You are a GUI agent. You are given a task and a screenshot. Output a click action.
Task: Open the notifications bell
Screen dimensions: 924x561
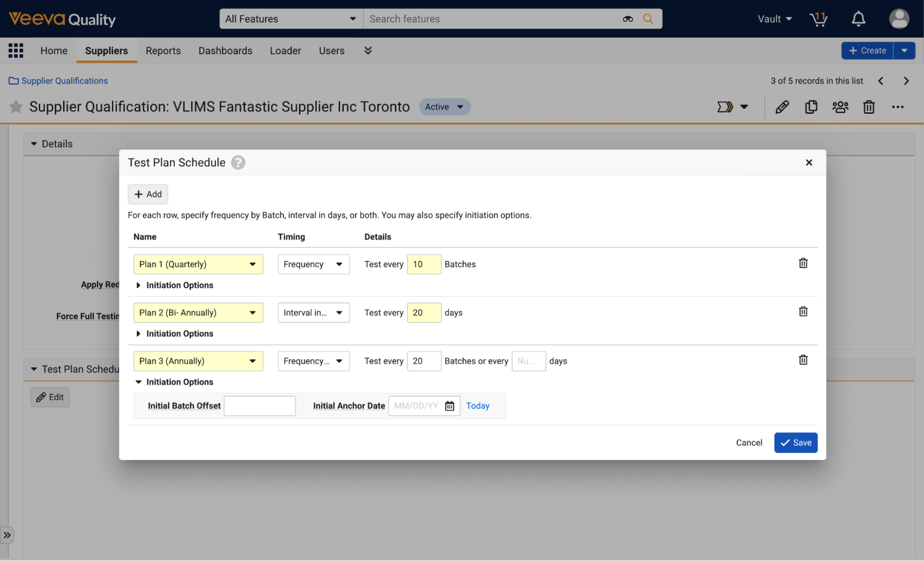[858, 19]
